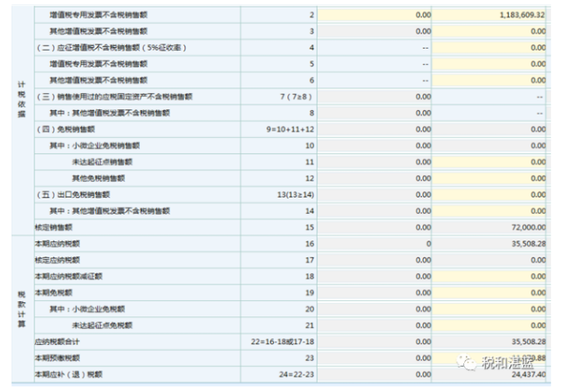
Task: Click the yellow field in 出口免税销售额 row 13
Action: click(x=489, y=194)
